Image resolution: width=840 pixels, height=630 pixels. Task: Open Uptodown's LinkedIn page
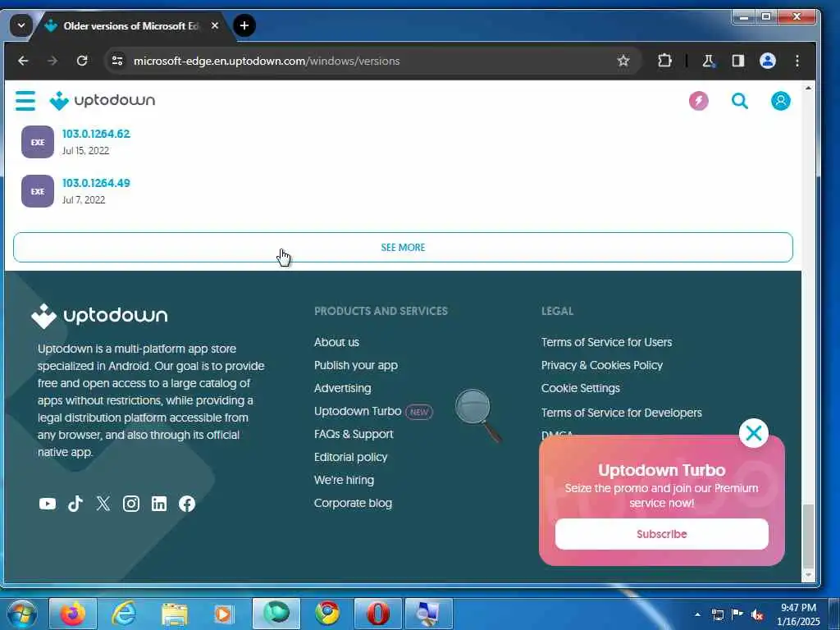pyautogui.click(x=159, y=504)
